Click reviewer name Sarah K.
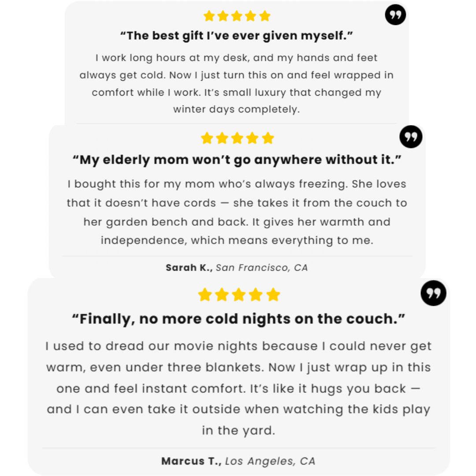This screenshot has width=476, height=476. click(x=189, y=268)
